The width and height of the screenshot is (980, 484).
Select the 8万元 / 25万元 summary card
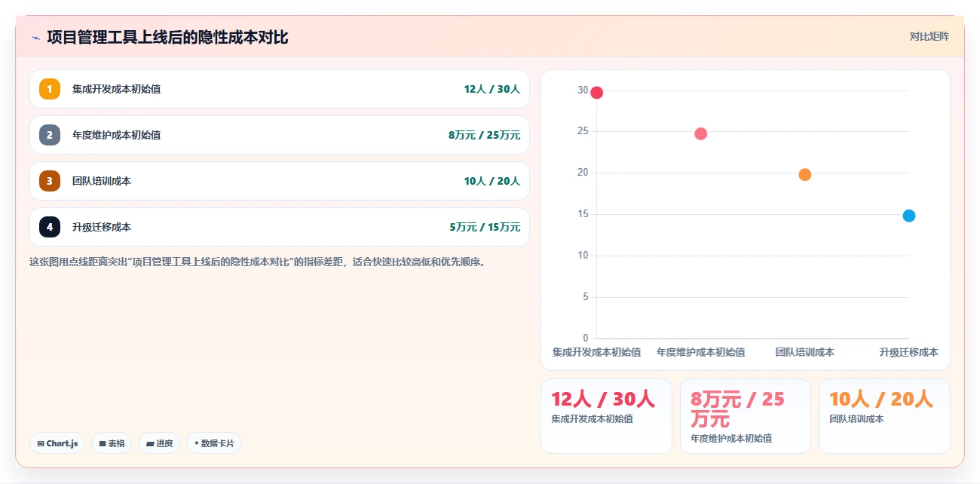(746, 416)
